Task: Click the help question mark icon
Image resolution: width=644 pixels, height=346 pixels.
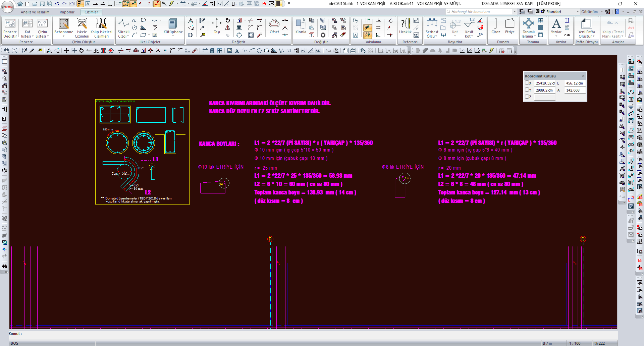Action: click(616, 11)
